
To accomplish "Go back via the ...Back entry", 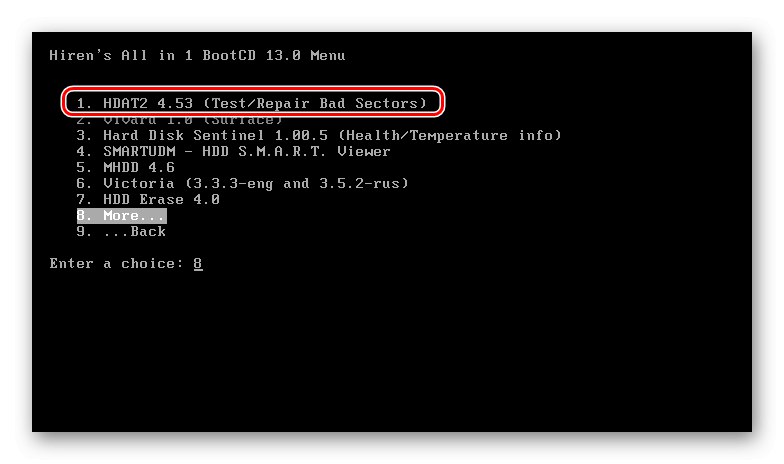I will pos(121,232).
